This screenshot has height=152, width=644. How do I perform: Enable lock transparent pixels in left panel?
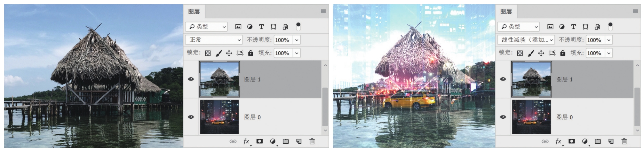tap(208, 53)
